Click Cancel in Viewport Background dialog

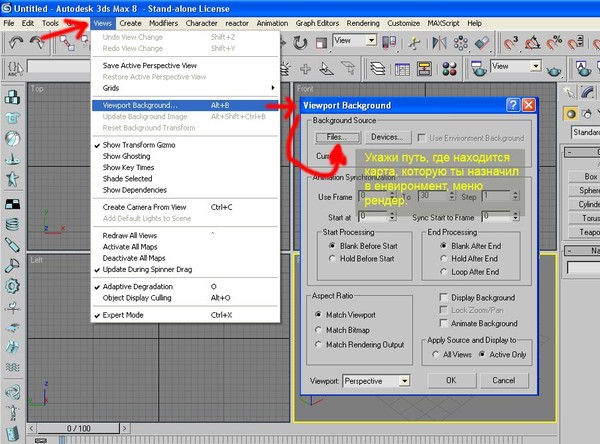click(x=504, y=380)
